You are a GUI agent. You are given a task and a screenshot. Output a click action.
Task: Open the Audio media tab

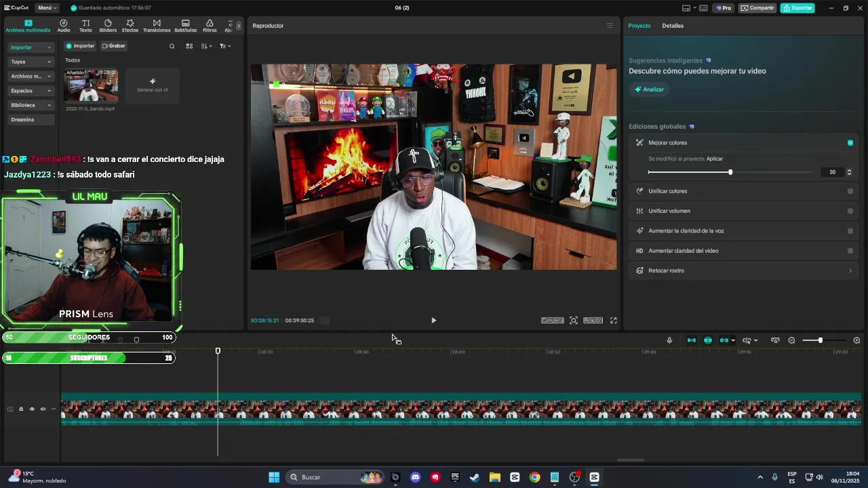pos(64,26)
